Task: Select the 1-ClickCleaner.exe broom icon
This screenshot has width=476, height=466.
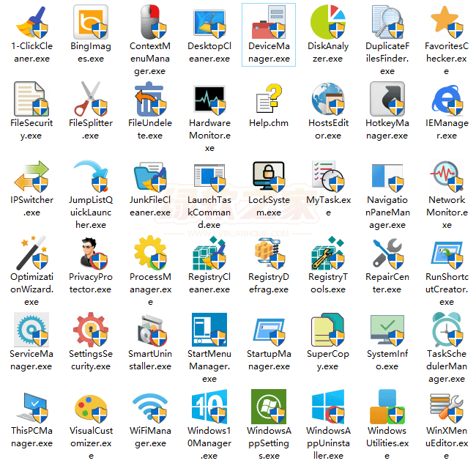Action: pos(31,22)
